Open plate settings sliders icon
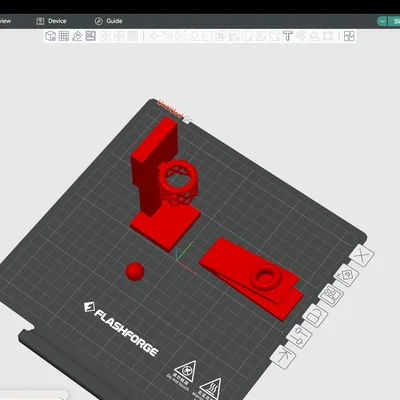This screenshot has width=400, height=400. coord(299,336)
